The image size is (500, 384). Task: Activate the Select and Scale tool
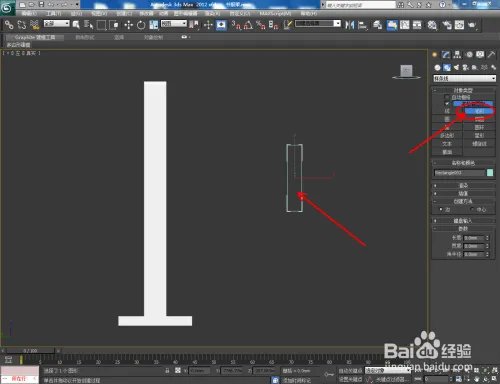pos(153,25)
